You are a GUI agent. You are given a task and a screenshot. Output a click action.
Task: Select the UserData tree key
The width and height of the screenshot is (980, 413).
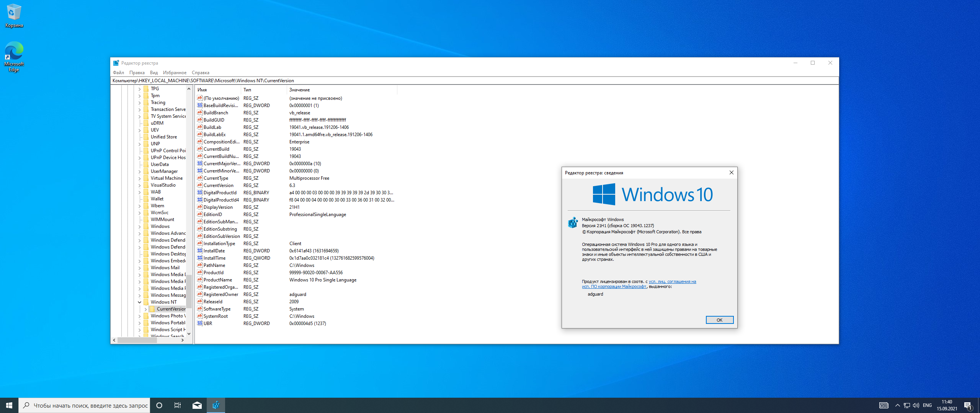[x=160, y=164]
